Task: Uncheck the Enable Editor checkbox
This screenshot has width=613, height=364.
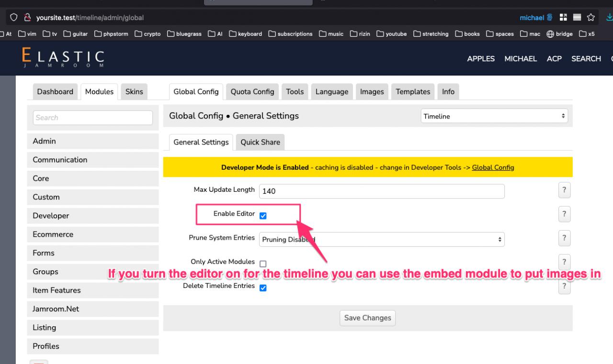Action: (x=263, y=216)
